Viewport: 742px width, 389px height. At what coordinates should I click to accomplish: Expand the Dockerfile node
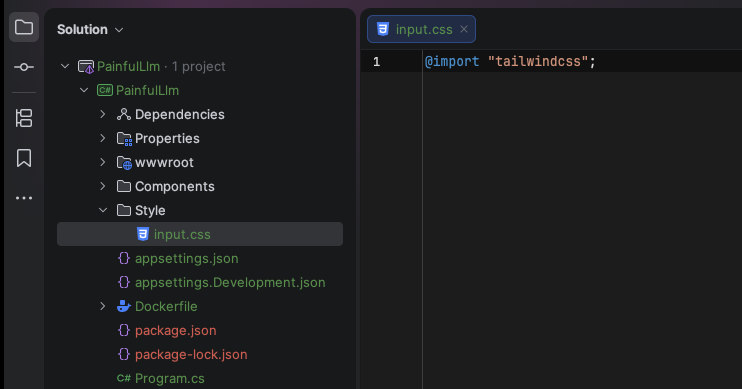(103, 306)
